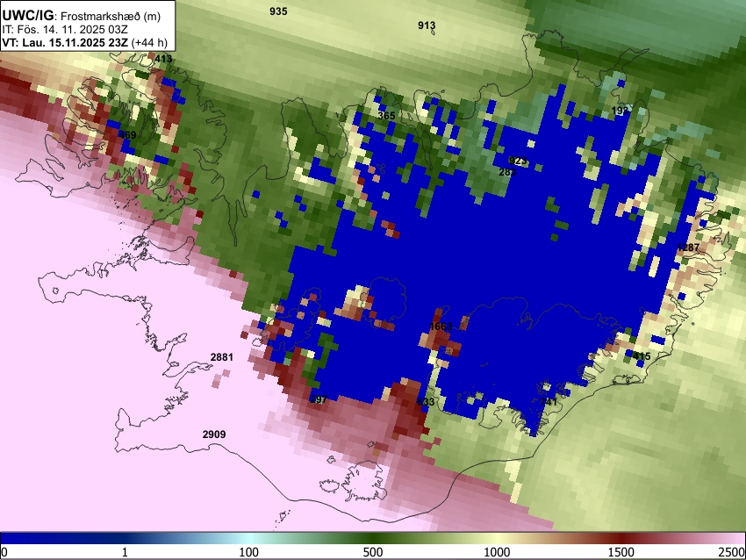Click the dark red section of color bar
The width and height of the screenshot is (746, 560).
pyautogui.click(x=621, y=538)
